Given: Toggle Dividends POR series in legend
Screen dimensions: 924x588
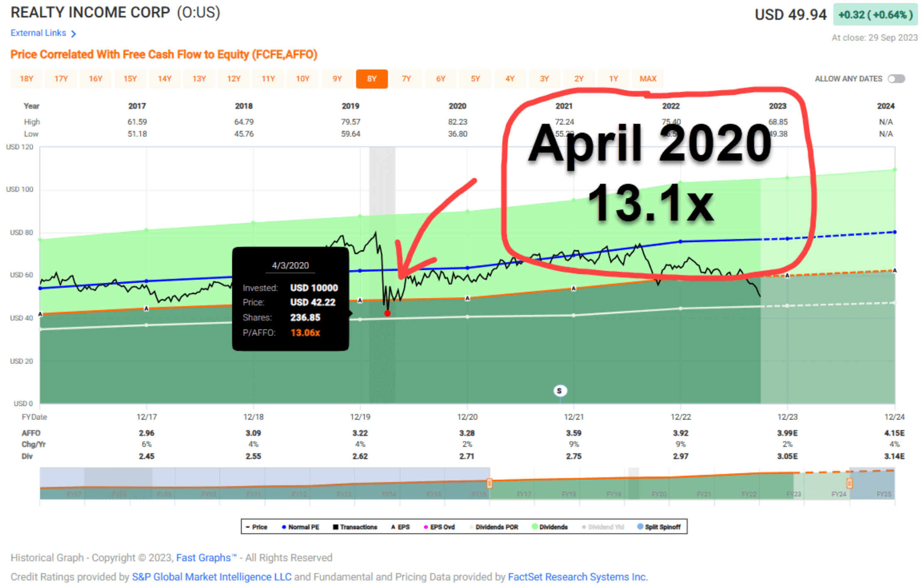Looking at the screenshot, I should click(x=494, y=527).
